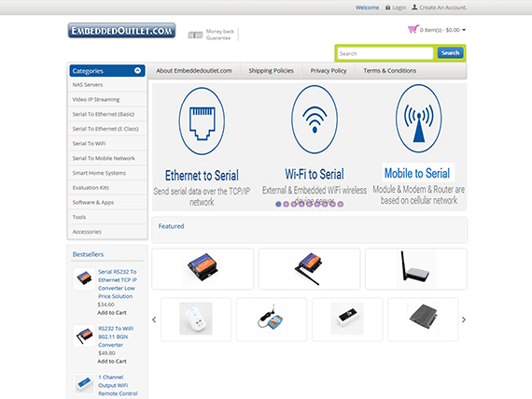Expand the cart items dropdown arrow

point(464,30)
